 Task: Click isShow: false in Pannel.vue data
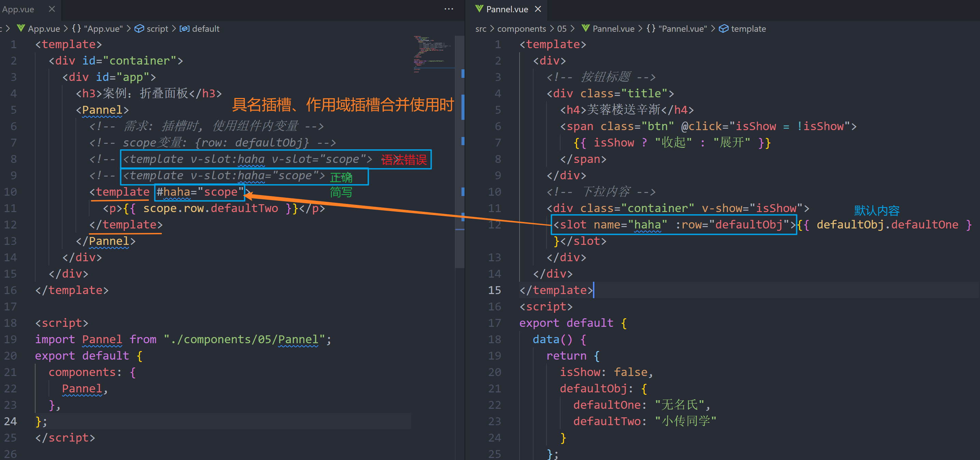(x=606, y=372)
